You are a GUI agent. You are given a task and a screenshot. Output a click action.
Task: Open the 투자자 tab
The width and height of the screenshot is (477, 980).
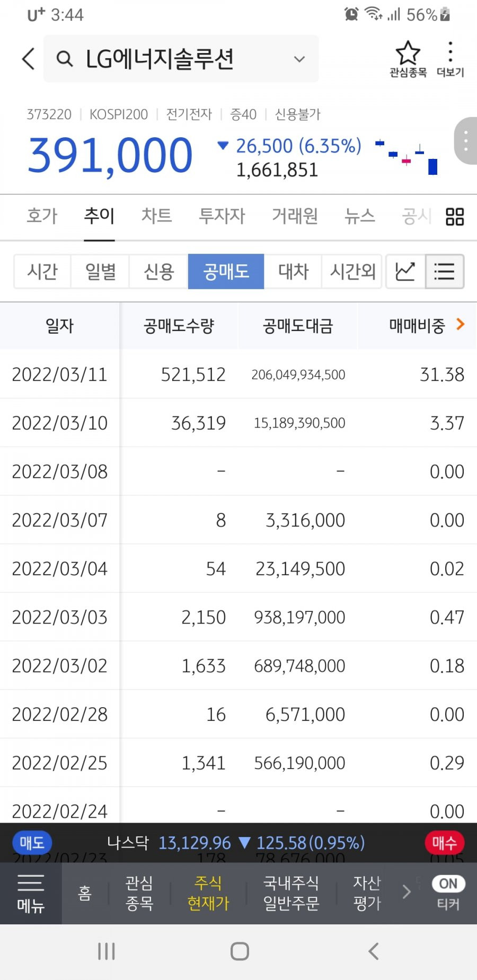(222, 216)
